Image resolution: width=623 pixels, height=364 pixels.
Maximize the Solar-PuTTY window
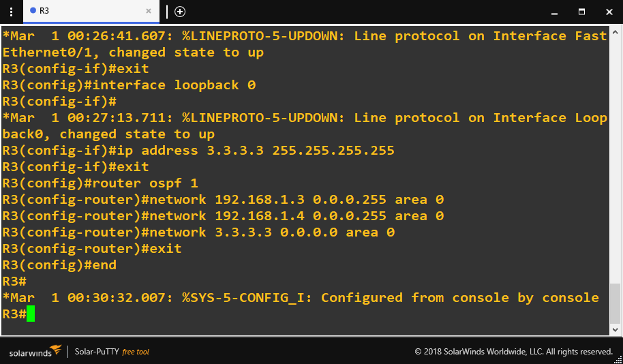581,12
